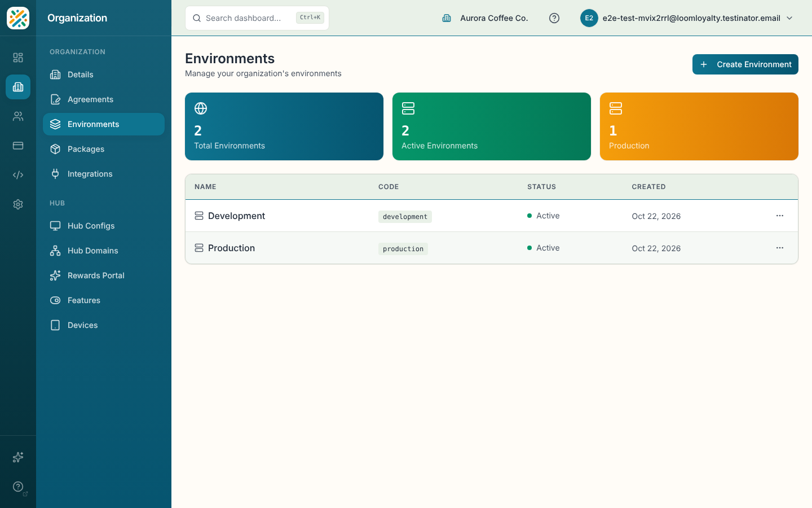Go to Agreements in sidebar

click(104, 99)
